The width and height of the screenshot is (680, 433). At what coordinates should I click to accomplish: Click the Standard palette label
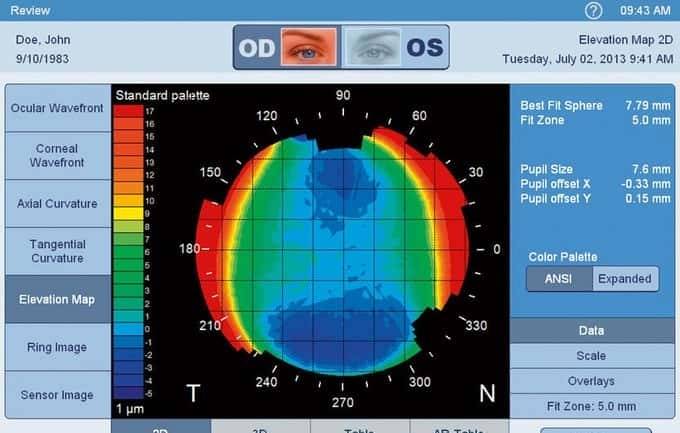click(x=162, y=95)
